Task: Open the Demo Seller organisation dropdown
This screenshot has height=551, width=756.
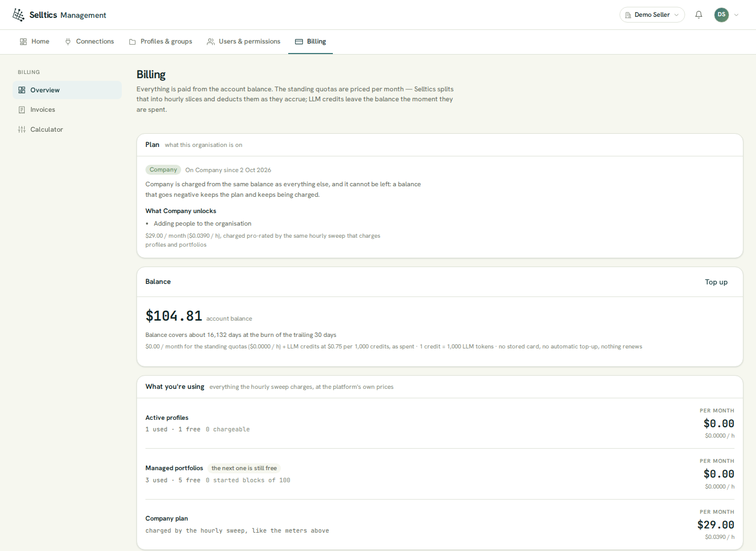Action: 652,15
